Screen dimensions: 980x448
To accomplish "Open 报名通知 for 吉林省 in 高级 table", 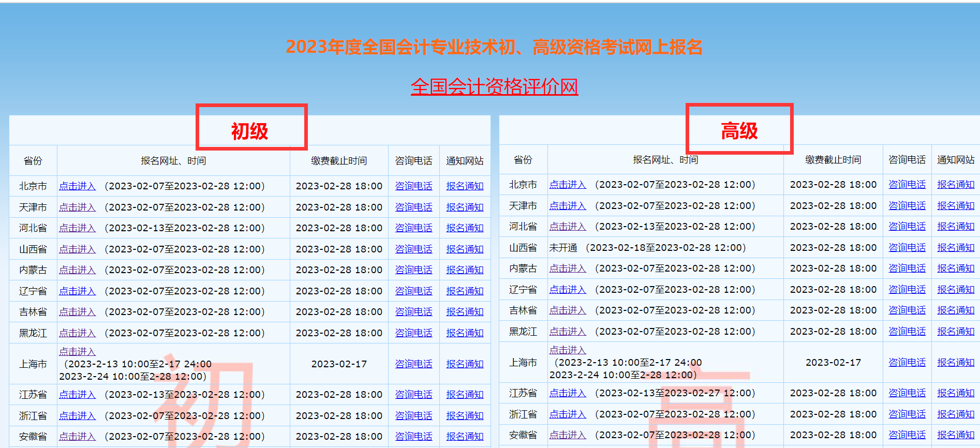I will click(956, 310).
